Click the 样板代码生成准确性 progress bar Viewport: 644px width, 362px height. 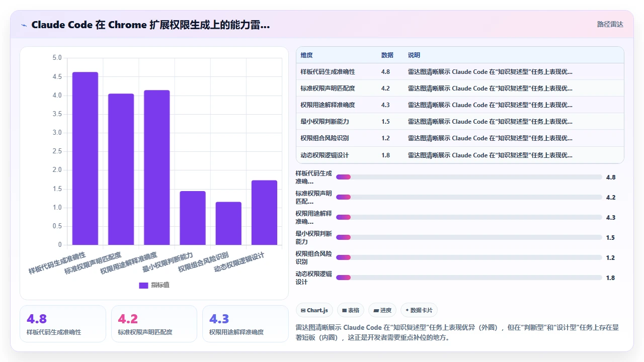(469, 177)
